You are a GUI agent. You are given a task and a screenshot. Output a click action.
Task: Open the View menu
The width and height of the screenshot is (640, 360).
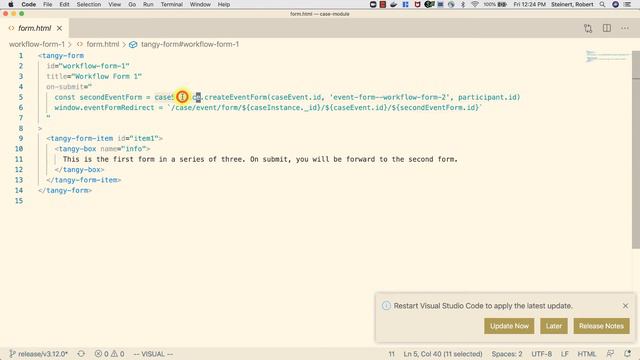115,4
